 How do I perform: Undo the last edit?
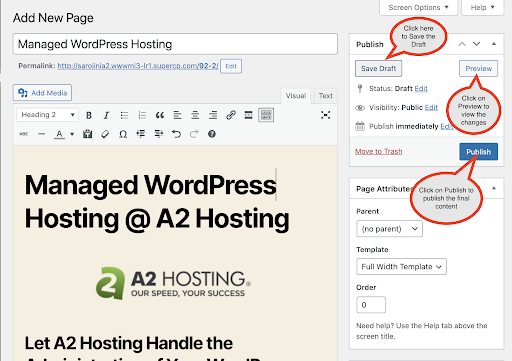176,134
